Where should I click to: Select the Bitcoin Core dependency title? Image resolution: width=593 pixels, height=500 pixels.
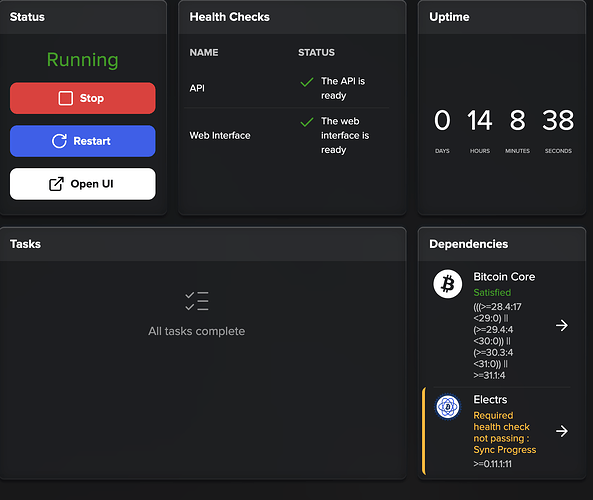(504, 277)
